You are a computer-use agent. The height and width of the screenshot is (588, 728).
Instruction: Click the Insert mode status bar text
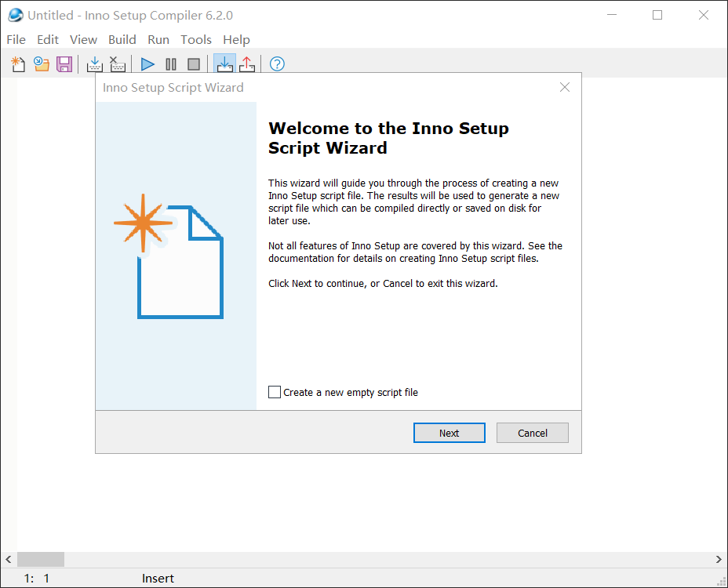(158, 579)
